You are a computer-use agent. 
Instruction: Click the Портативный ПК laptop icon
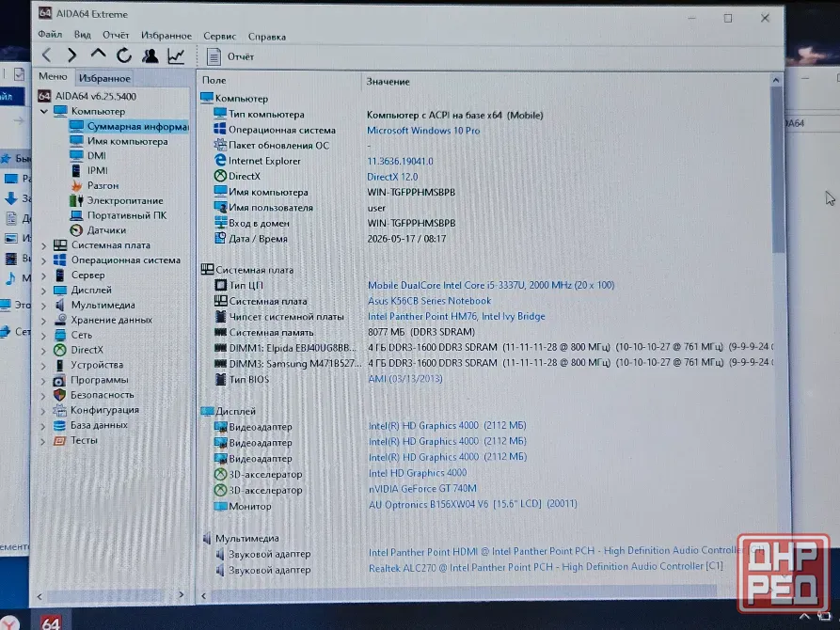pos(76,215)
